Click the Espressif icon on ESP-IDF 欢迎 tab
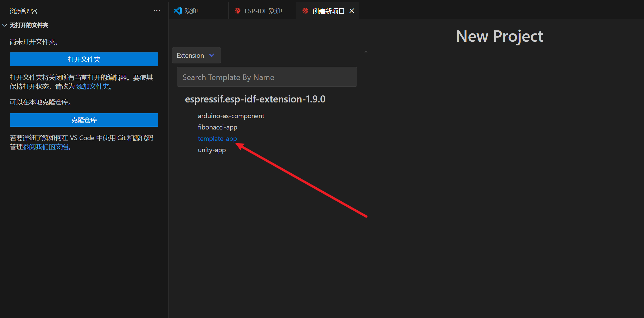The width and height of the screenshot is (644, 318). (238, 11)
